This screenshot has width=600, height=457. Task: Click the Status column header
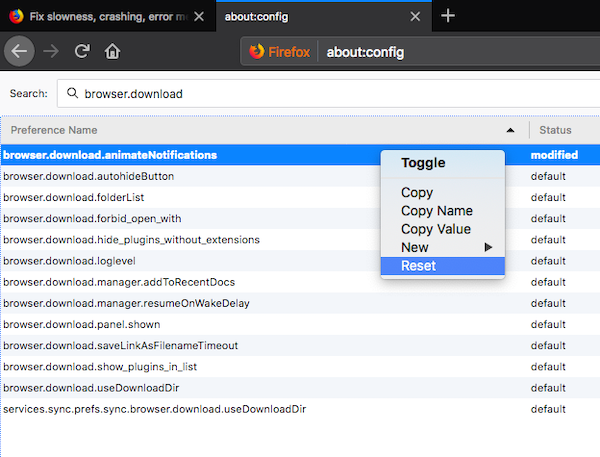point(556,130)
